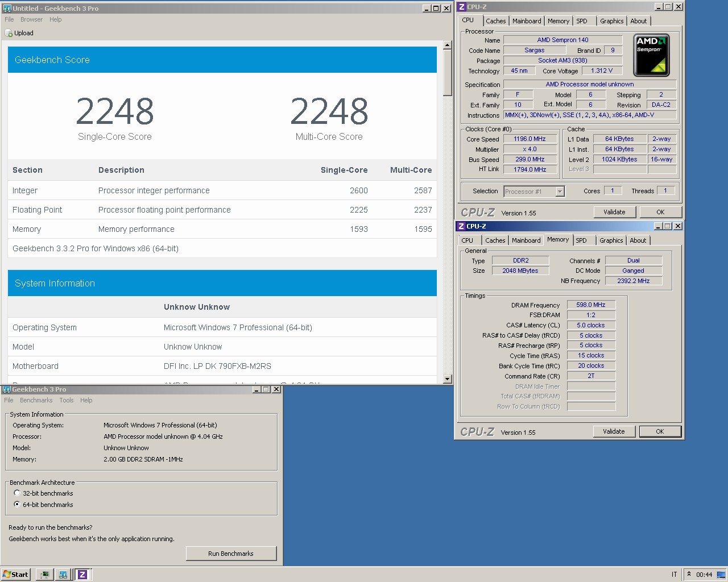Open Help menu in Untitled Geekbench window
This screenshot has width=728, height=582.
tap(55, 19)
